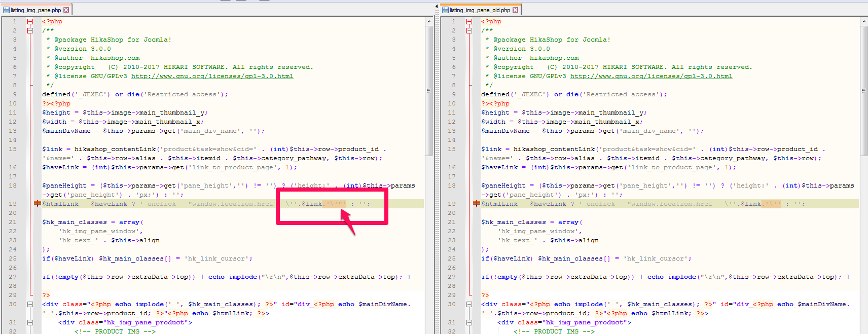Collapse the hk_img_pane_product div in right pane
868x334 pixels.
point(469,322)
